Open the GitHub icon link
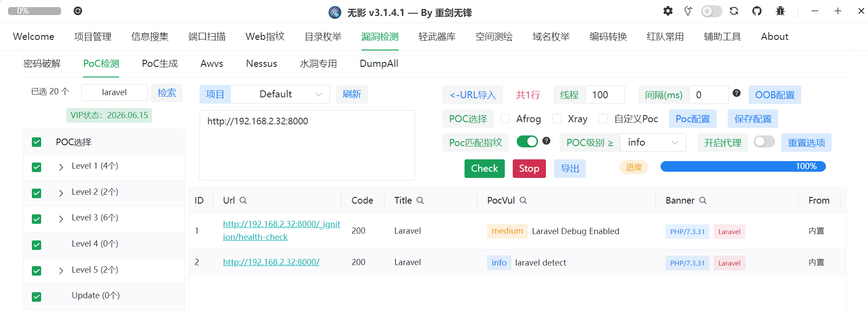This screenshot has width=868, height=316. [x=757, y=11]
